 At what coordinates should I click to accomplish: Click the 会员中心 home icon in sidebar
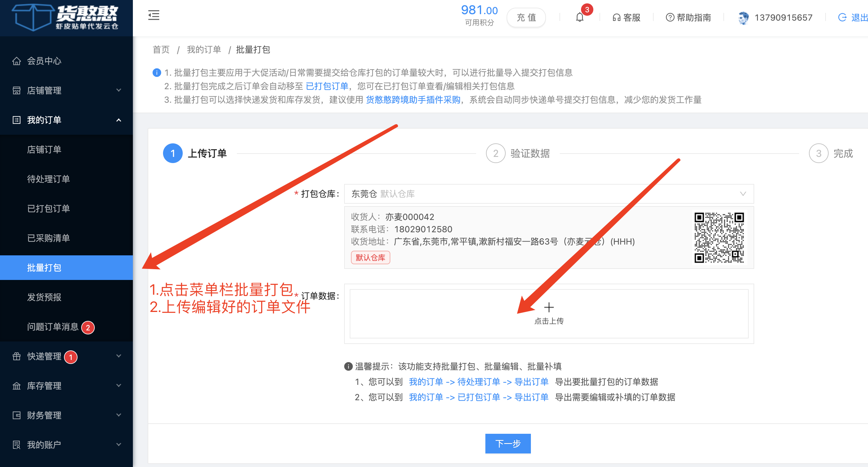(x=17, y=61)
